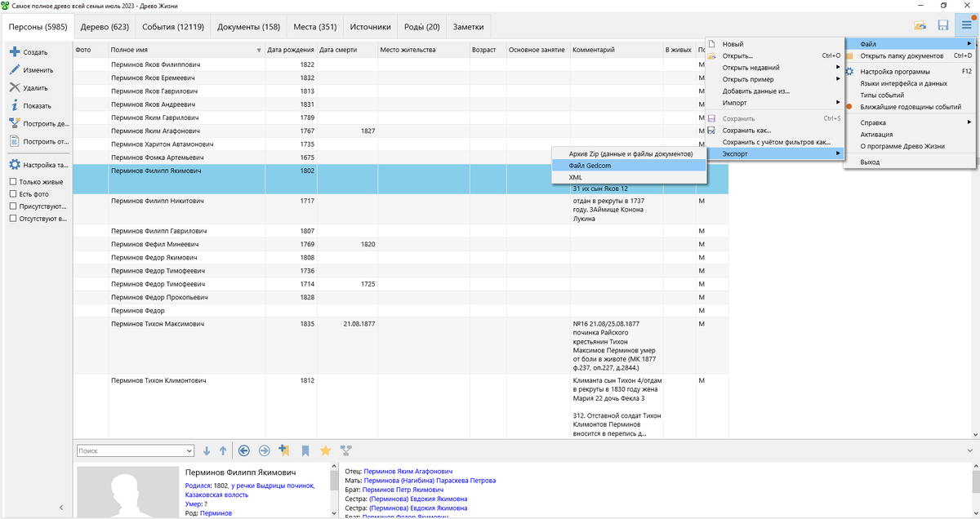
Task: Click the open-folder icon in top toolbar
Action: coord(920,25)
